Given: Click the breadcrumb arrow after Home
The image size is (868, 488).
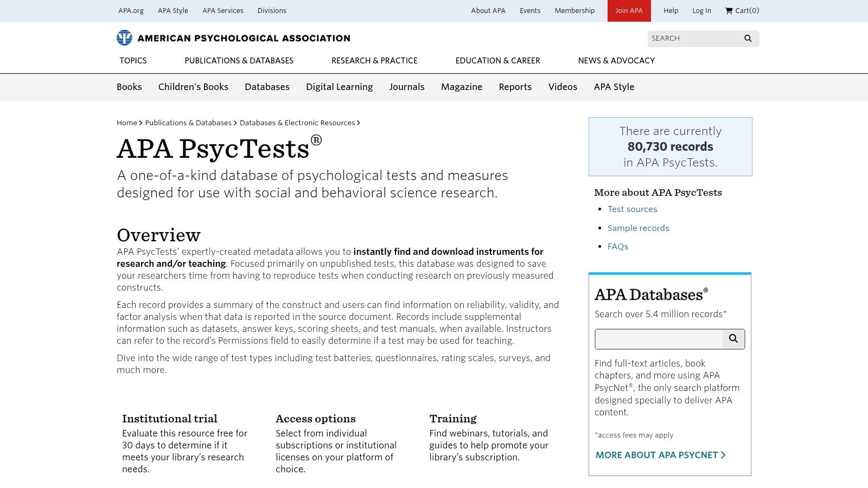Looking at the screenshot, I should point(141,123).
